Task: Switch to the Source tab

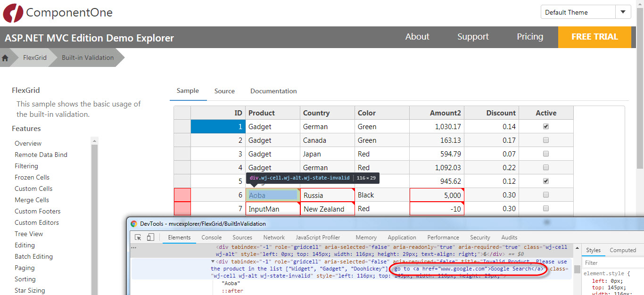Action: (x=224, y=91)
